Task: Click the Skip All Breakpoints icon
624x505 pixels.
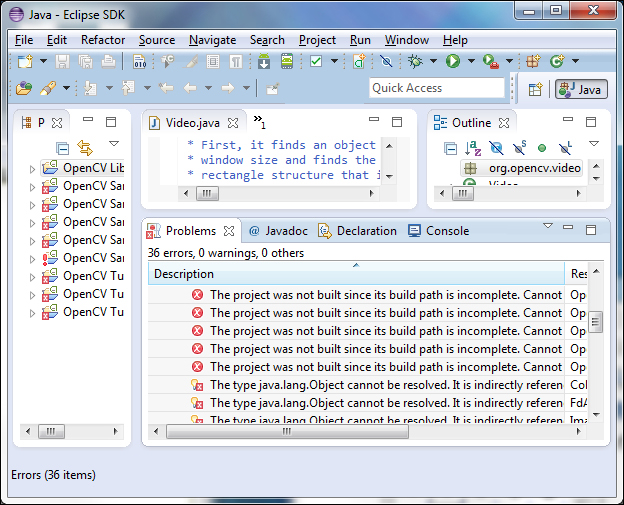Action: [386, 61]
